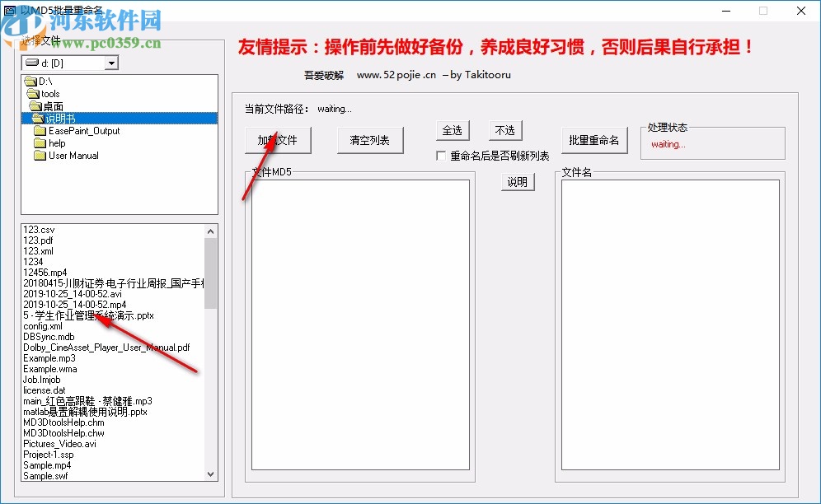Image resolution: width=821 pixels, height=504 pixels.
Task: Click the 加载文件 button
Action: [x=278, y=139]
